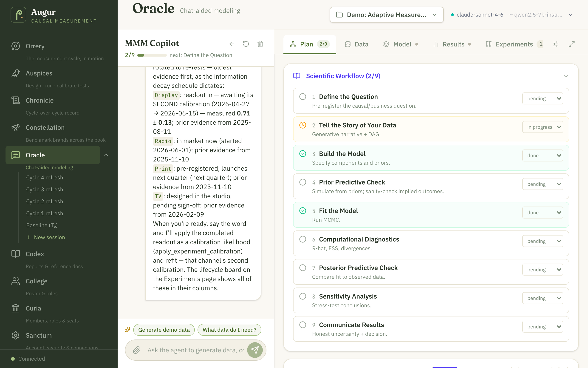The height and width of the screenshot is (368, 588).
Task: Click the sparkle suggestions icon
Action: coord(128,330)
